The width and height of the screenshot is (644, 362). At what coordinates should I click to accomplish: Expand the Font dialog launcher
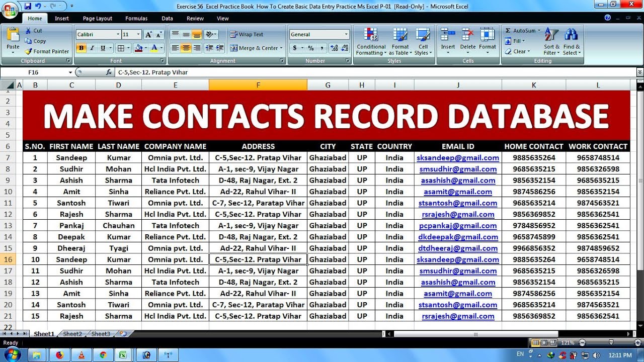pyautogui.click(x=162, y=61)
